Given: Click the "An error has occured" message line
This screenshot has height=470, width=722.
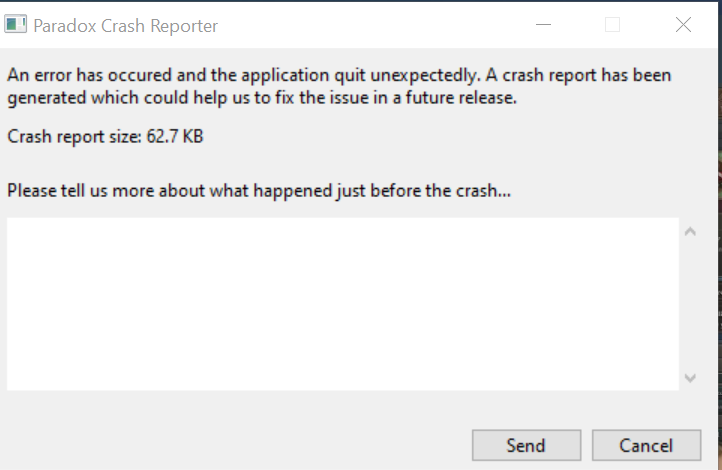Looking at the screenshot, I should (x=339, y=75).
